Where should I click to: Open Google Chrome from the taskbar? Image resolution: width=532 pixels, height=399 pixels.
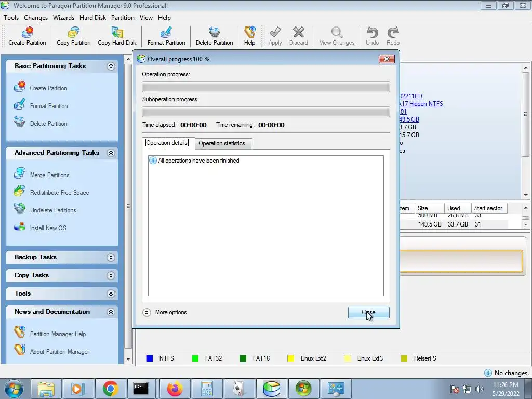pyautogui.click(x=110, y=389)
